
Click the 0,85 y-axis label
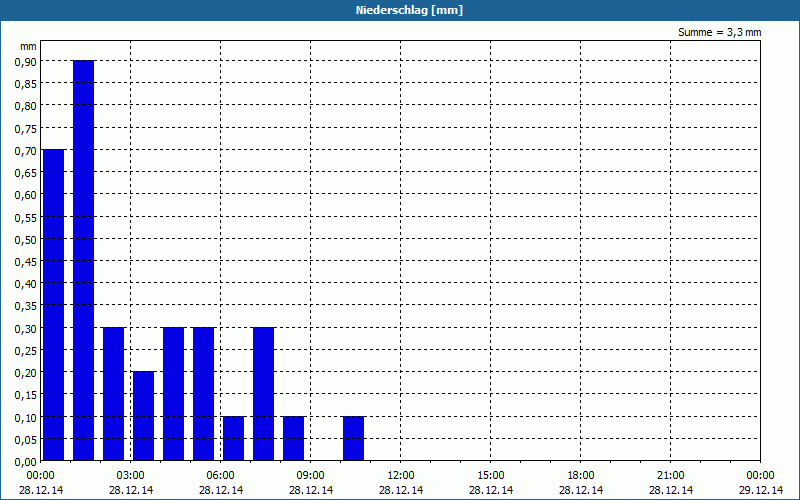[x=26, y=84]
